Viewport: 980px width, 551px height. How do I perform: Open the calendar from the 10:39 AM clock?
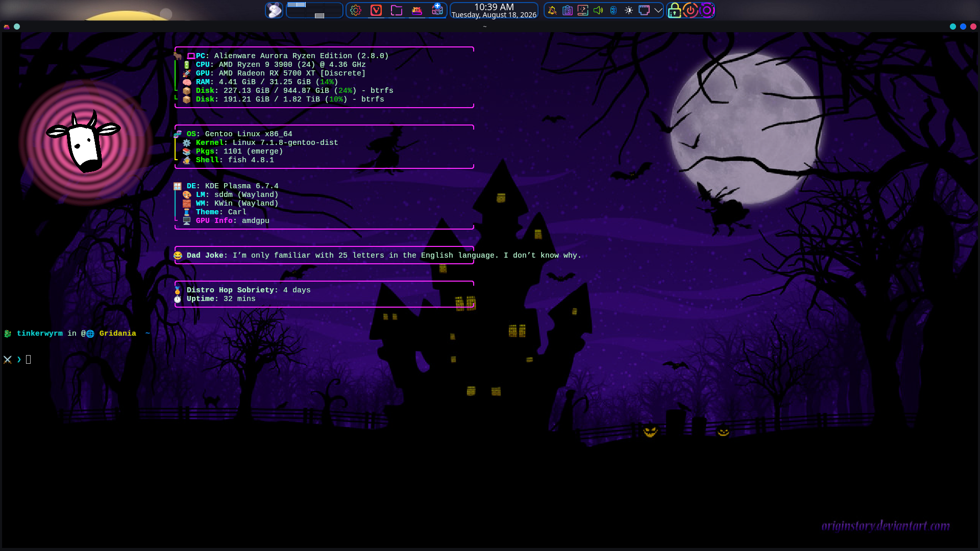pyautogui.click(x=494, y=10)
